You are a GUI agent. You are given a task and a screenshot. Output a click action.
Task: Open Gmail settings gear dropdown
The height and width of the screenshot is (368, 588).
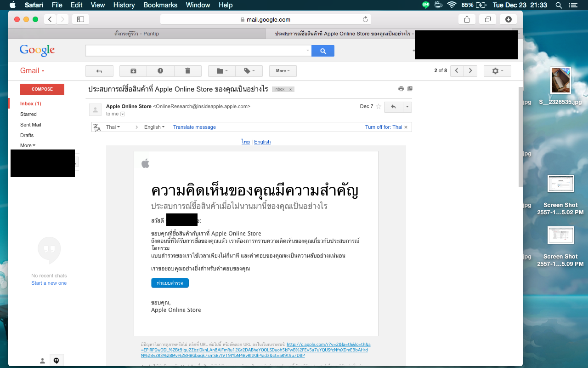(x=498, y=71)
